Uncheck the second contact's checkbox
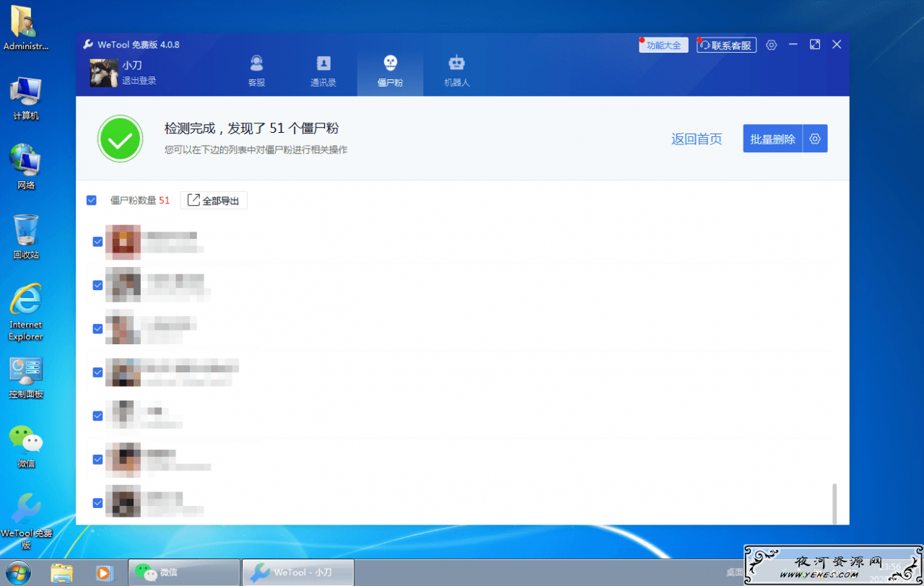 coord(97,285)
